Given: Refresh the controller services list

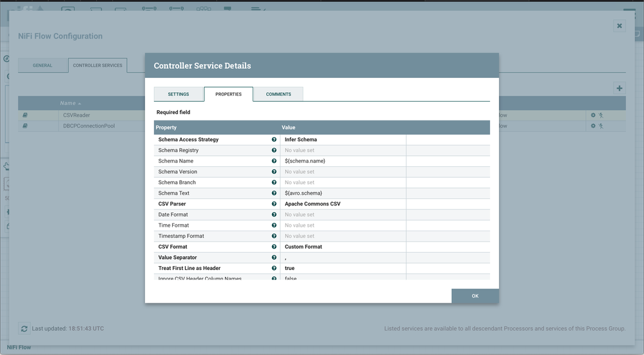Looking at the screenshot, I should tap(24, 329).
